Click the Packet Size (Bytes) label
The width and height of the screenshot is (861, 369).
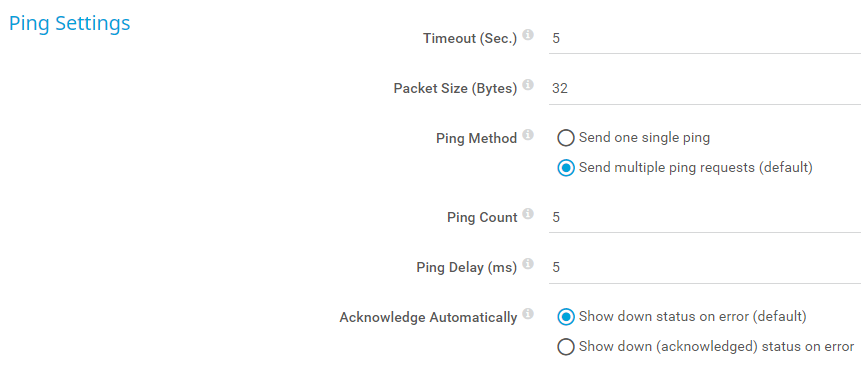455,89
